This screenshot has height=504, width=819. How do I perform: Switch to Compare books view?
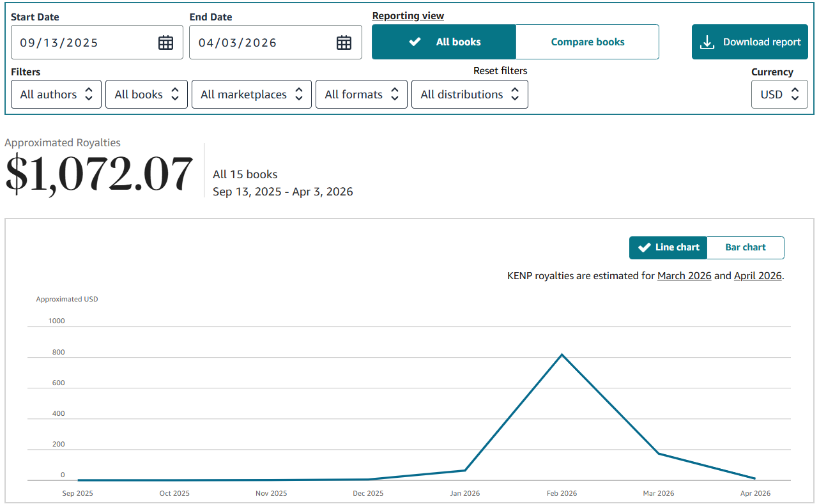(587, 42)
